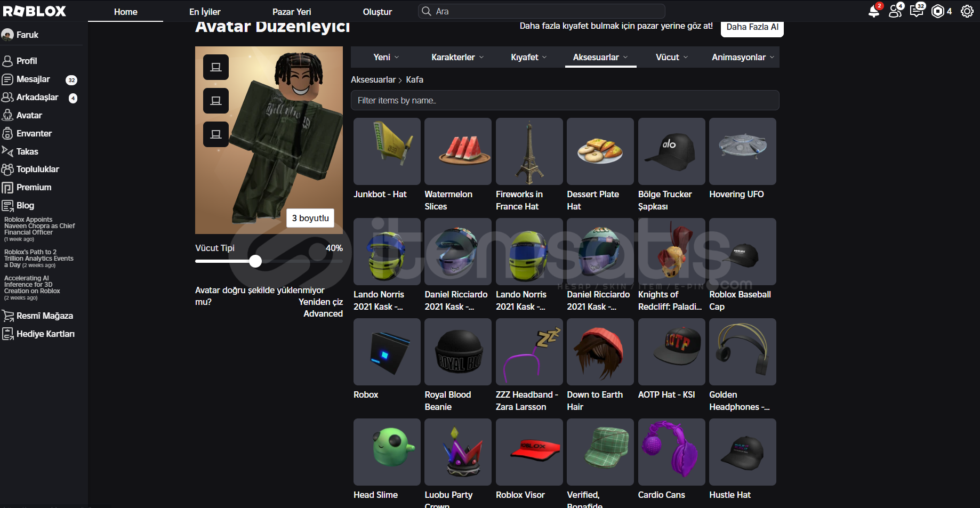Click Aksesuarlar in the breadcrumb
Viewport: 980px width, 508px height.
pyautogui.click(x=373, y=79)
